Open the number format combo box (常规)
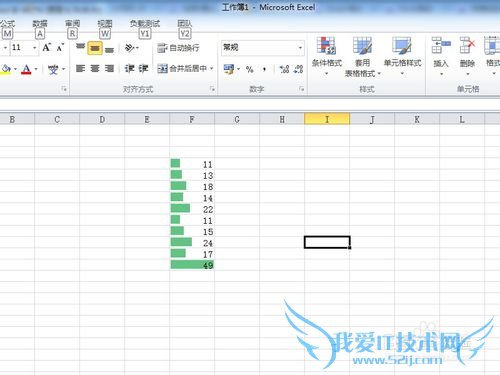 pos(263,48)
